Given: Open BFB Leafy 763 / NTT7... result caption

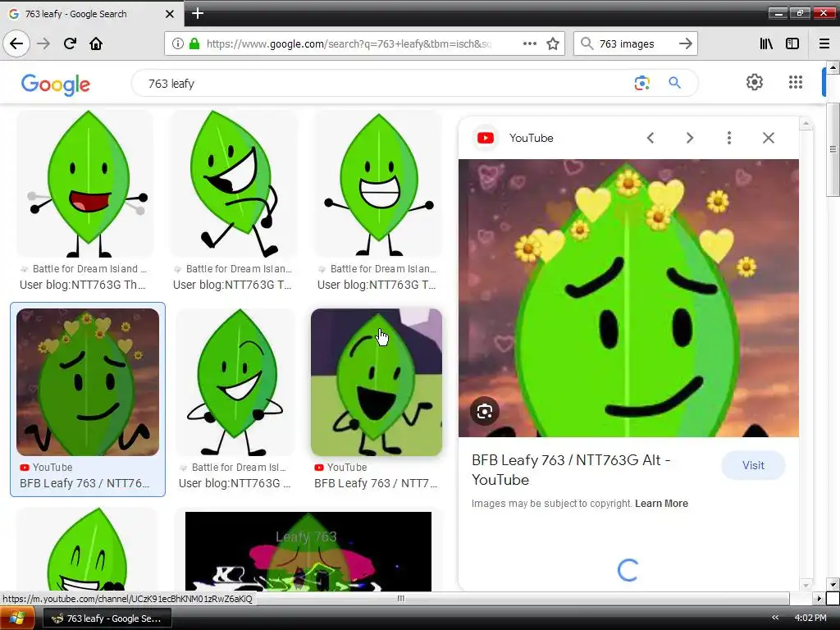Looking at the screenshot, I should tap(376, 483).
